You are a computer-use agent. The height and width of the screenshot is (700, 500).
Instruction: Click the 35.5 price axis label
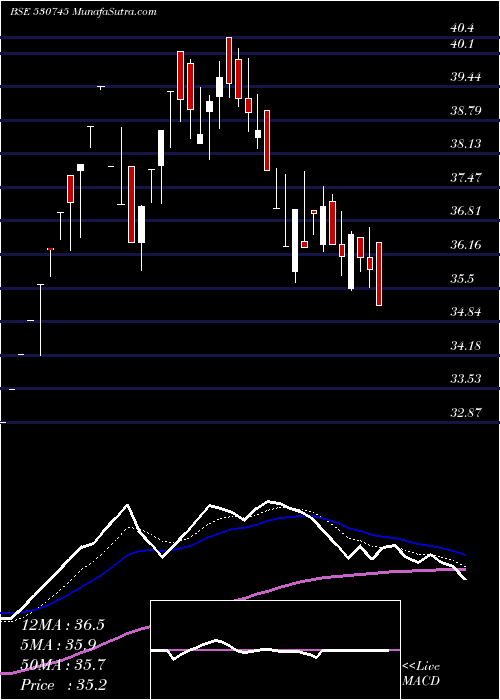tap(462, 279)
